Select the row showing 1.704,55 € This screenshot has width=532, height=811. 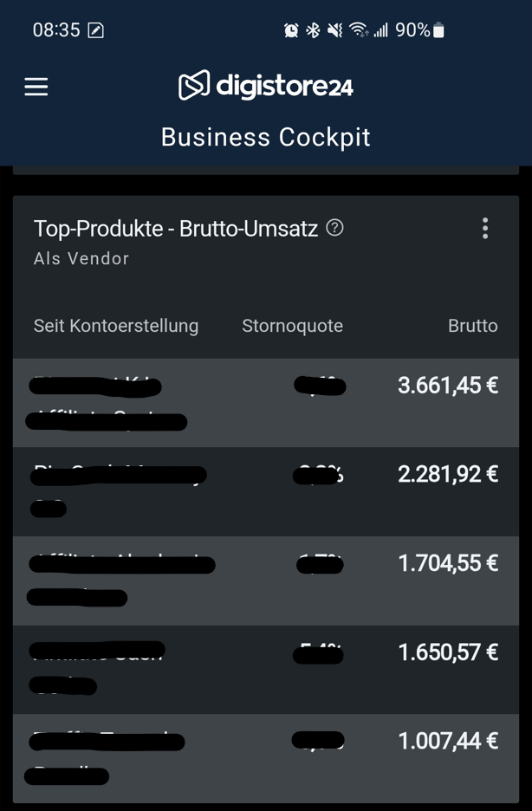(266, 581)
